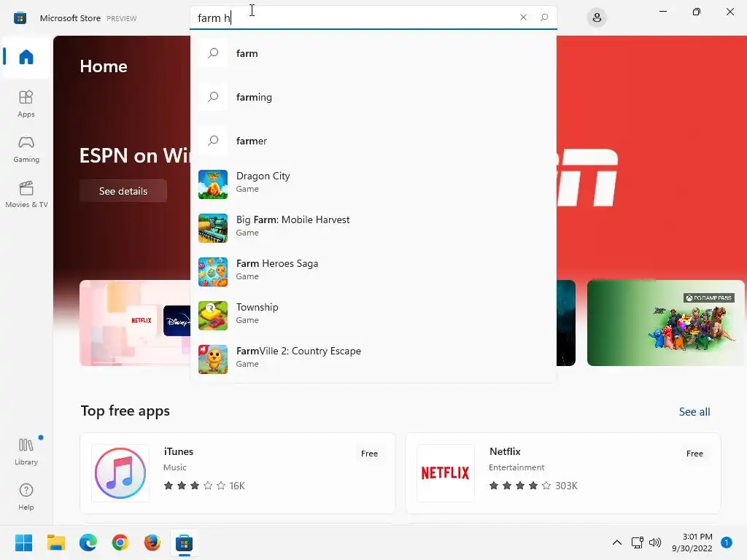This screenshot has height=560, width=747.
Task: Open the Library in sidebar
Action: pos(26,451)
